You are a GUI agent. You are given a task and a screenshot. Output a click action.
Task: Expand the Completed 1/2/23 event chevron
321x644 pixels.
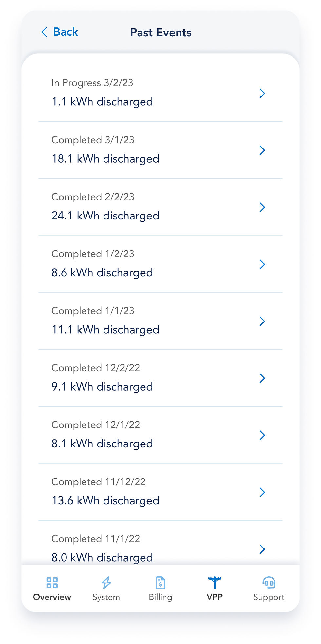click(262, 264)
